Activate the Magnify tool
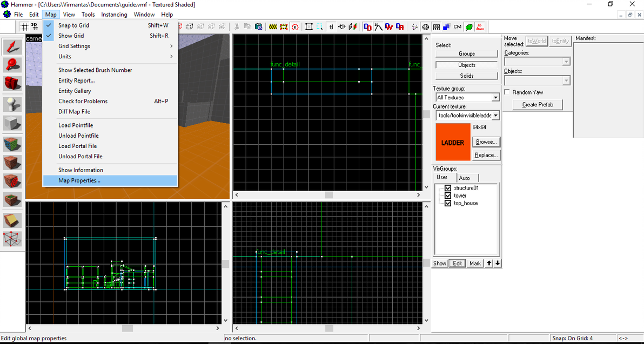The width and height of the screenshot is (644, 344). (x=12, y=65)
